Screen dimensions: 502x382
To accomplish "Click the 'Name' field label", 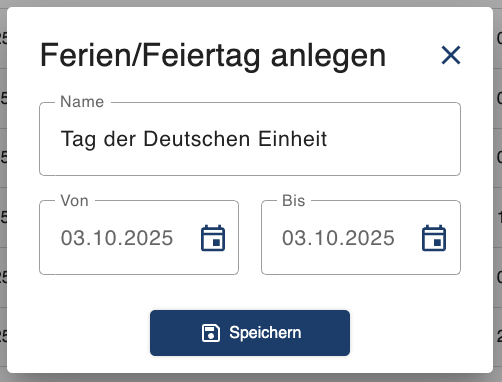I will (82, 101).
